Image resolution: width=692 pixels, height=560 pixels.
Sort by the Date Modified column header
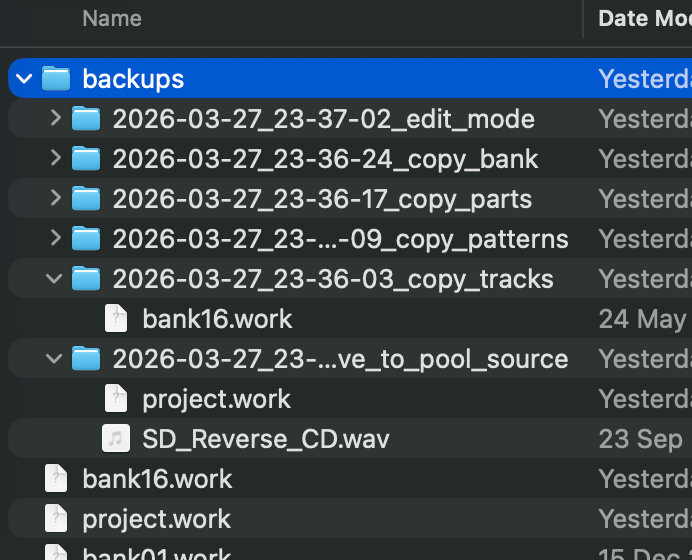coord(642,18)
